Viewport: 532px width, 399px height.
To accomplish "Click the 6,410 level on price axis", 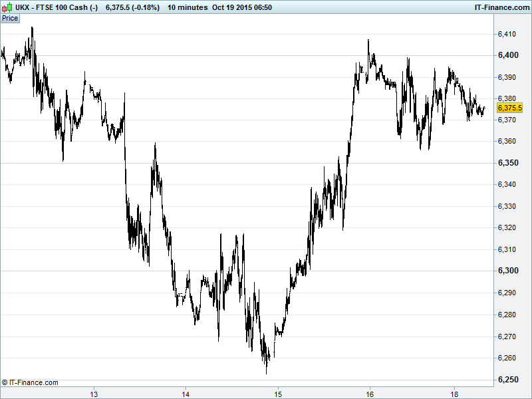I will tap(508, 34).
